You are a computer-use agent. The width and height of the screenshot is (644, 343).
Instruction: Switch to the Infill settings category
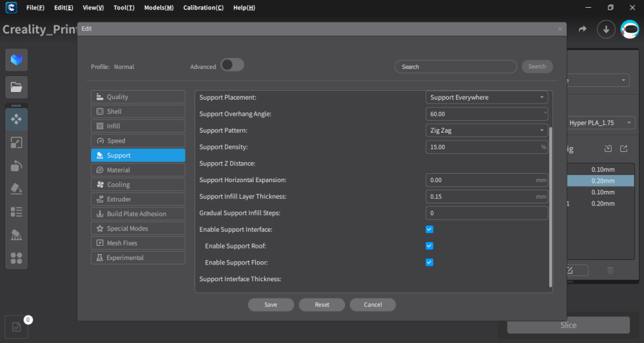pyautogui.click(x=138, y=126)
